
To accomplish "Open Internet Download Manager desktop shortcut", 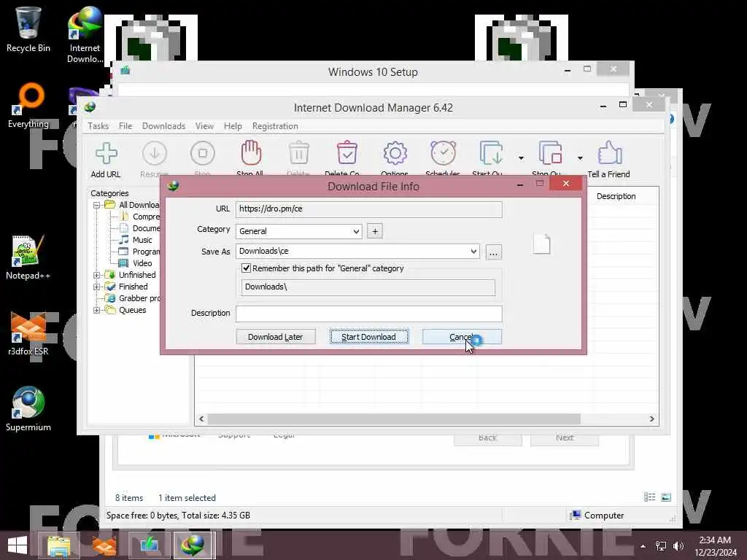I will [x=85, y=34].
